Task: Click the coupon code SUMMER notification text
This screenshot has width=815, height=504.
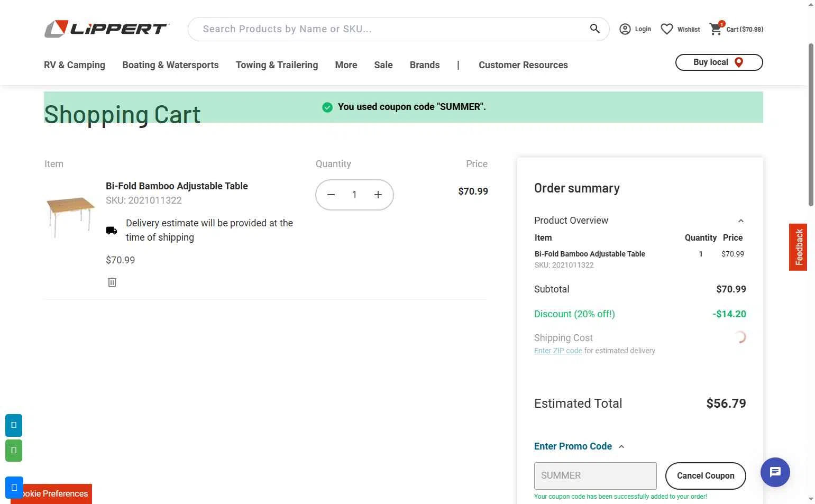Action: pos(411,107)
